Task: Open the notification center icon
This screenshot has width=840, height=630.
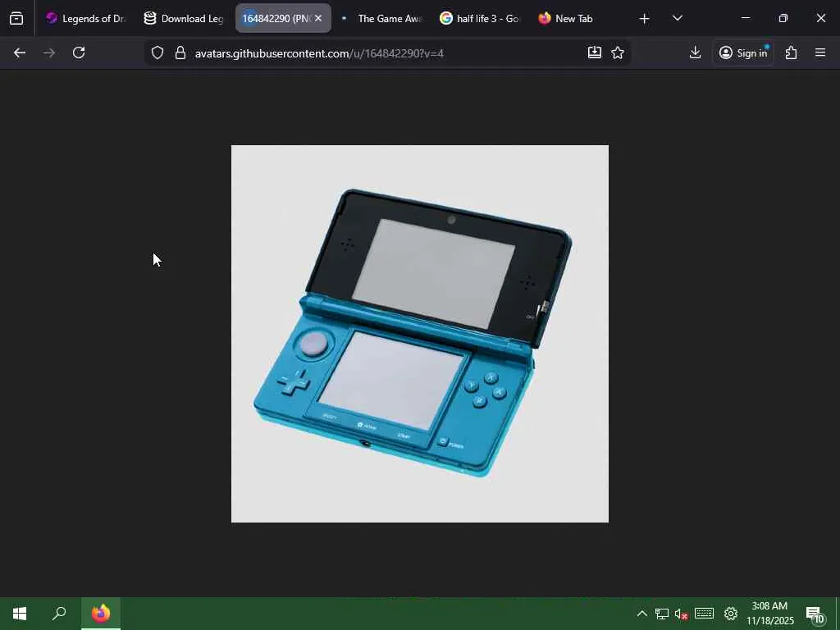Action: tap(815, 614)
